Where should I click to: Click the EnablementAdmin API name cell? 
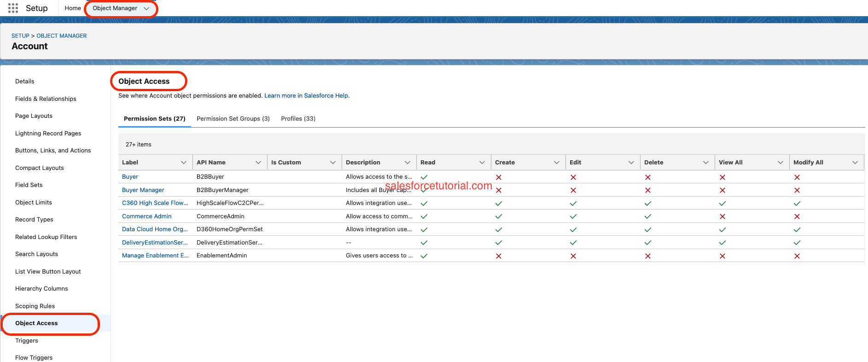(222, 256)
